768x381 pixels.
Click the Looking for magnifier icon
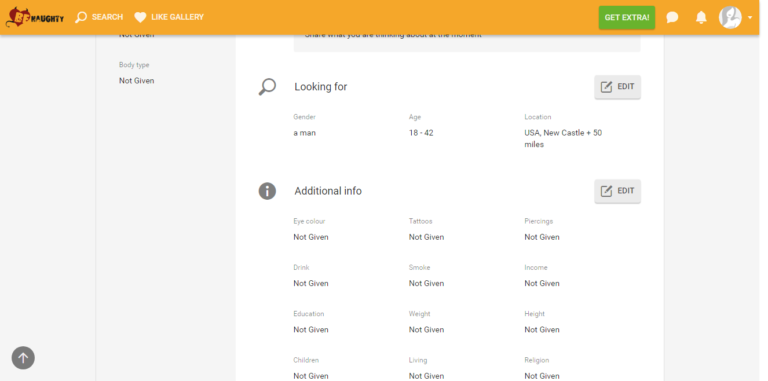267,87
